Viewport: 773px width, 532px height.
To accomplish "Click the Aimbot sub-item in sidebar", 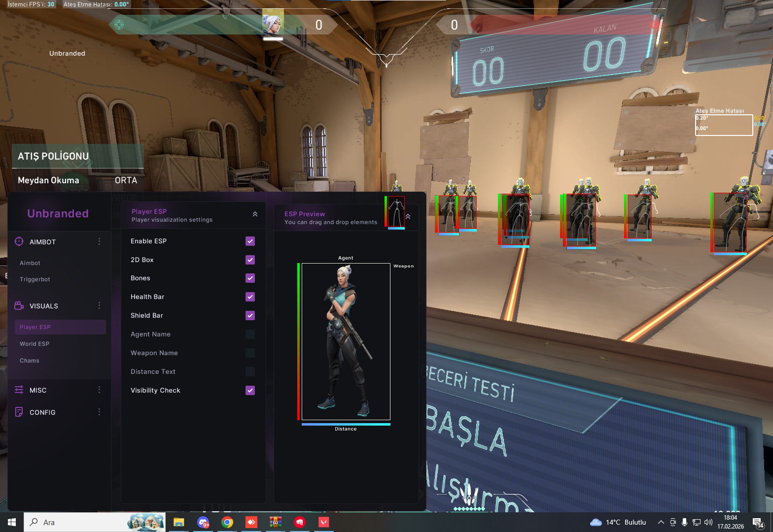I will point(30,263).
